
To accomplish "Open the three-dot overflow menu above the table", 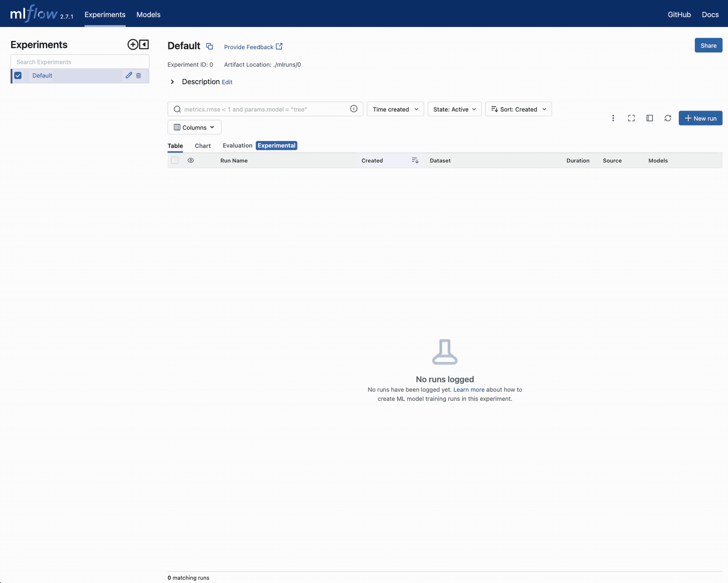I will (x=614, y=118).
